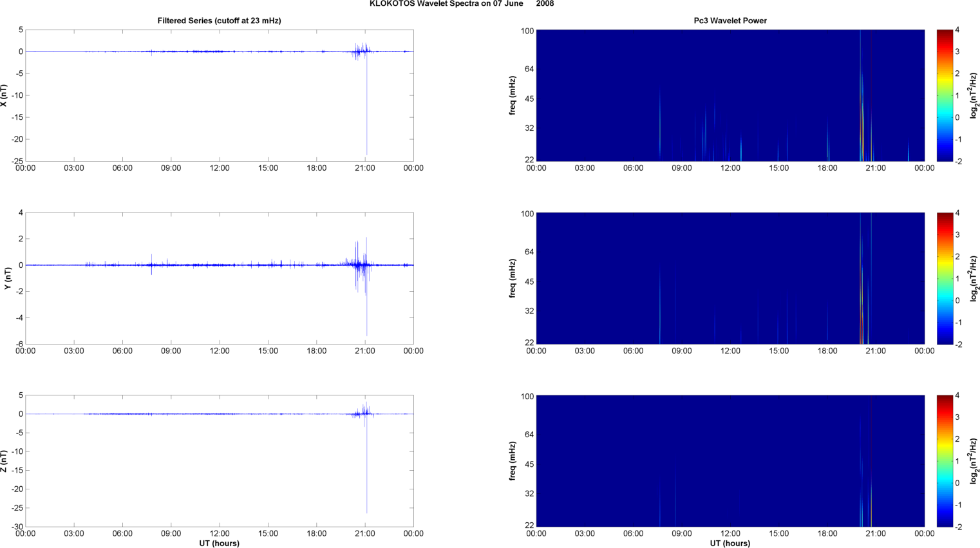The image size is (980, 548).
Task: Click the KLOKOTOS Wavelet Spectra figure title
Action: 461,4
